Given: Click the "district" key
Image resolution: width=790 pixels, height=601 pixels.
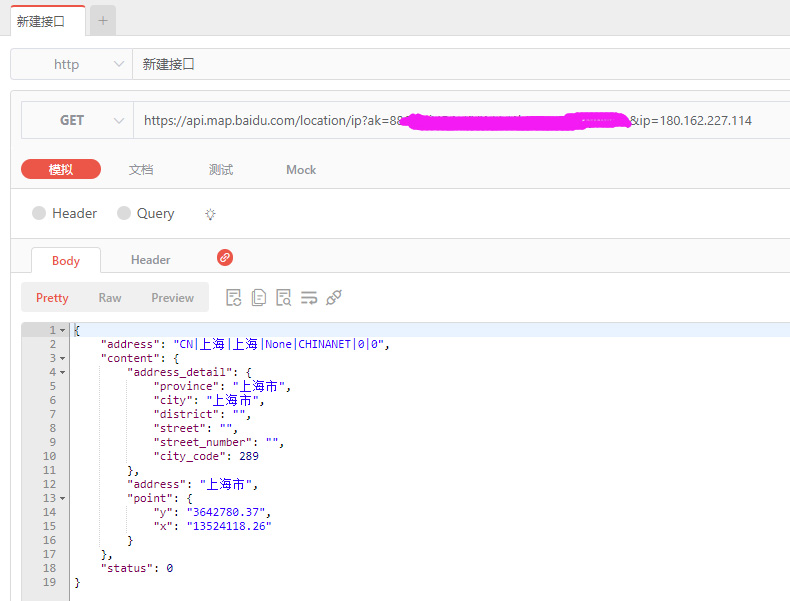Looking at the screenshot, I should point(186,414).
